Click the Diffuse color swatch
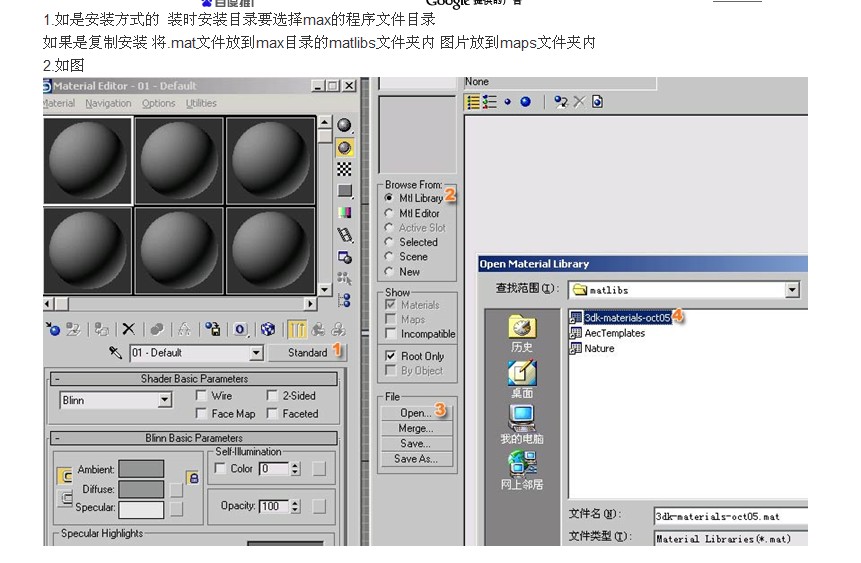Viewport: 861px width, 563px height. click(x=141, y=489)
